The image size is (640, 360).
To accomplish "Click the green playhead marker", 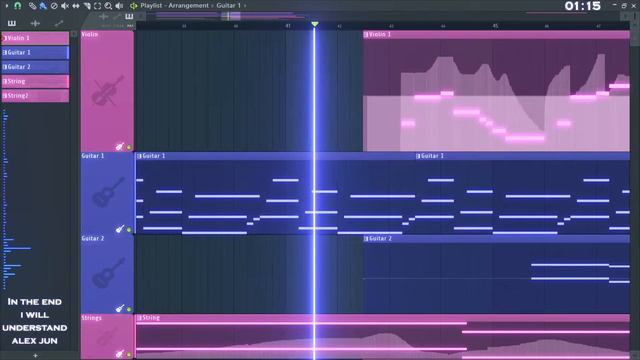I will 315,24.
